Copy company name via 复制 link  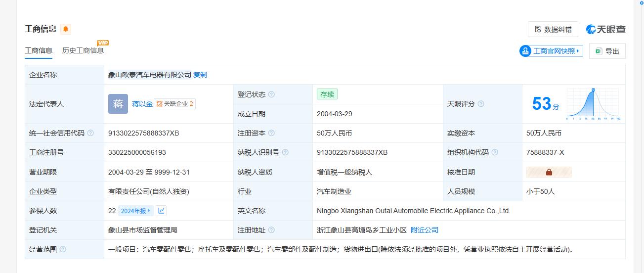200,75
